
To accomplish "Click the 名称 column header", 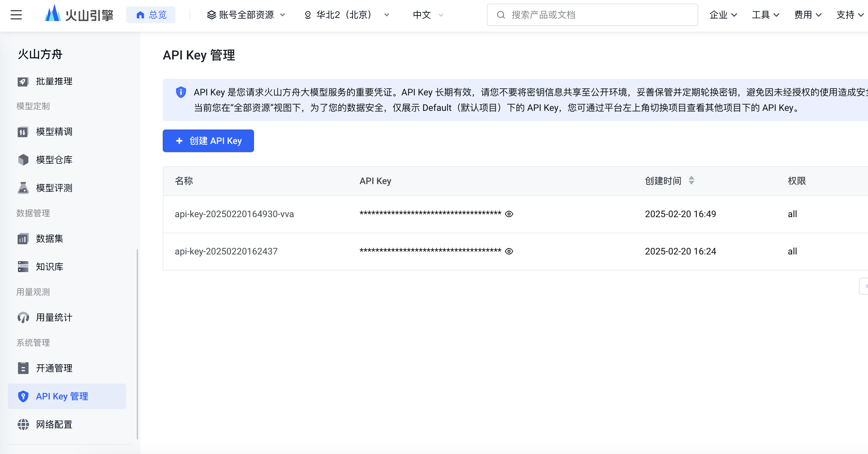I will pyautogui.click(x=184, y=181).
